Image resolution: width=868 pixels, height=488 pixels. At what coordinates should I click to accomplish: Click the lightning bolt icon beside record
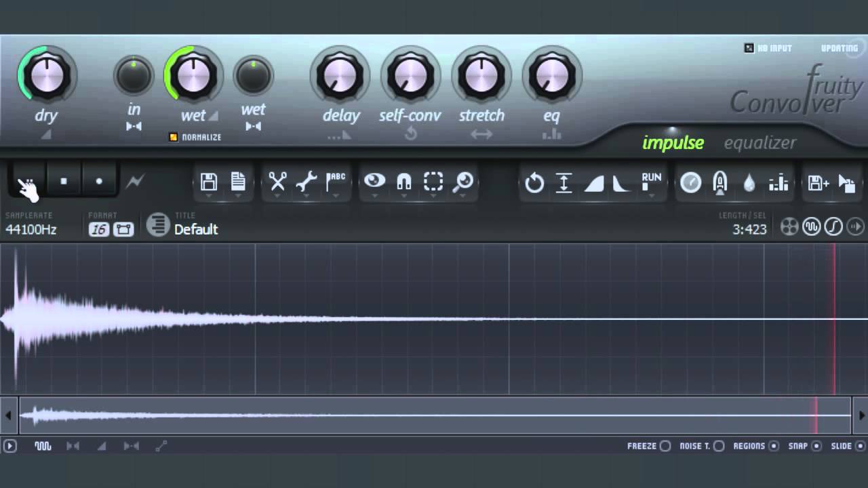tap(135, 182)
